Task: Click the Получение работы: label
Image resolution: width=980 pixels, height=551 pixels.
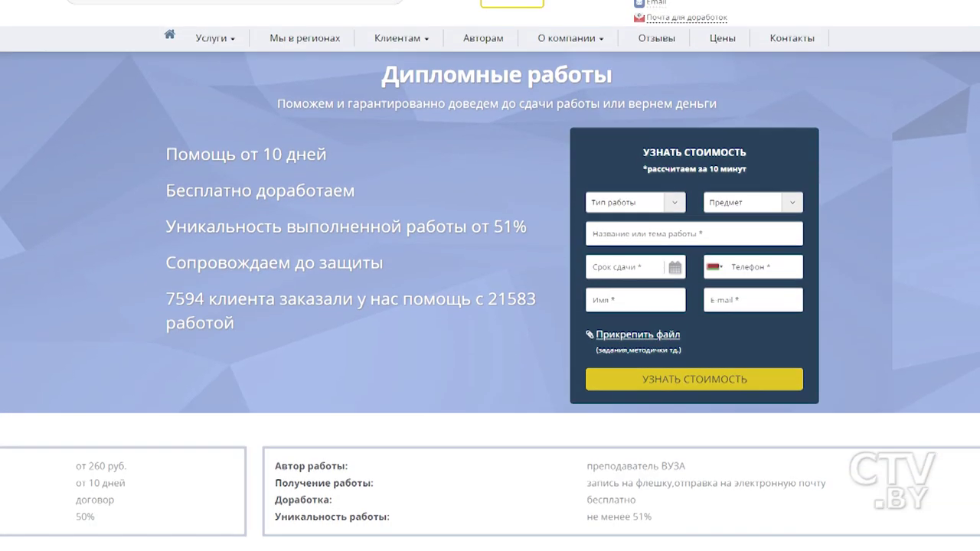Action: pyautogui.click(x=324, y=483)
